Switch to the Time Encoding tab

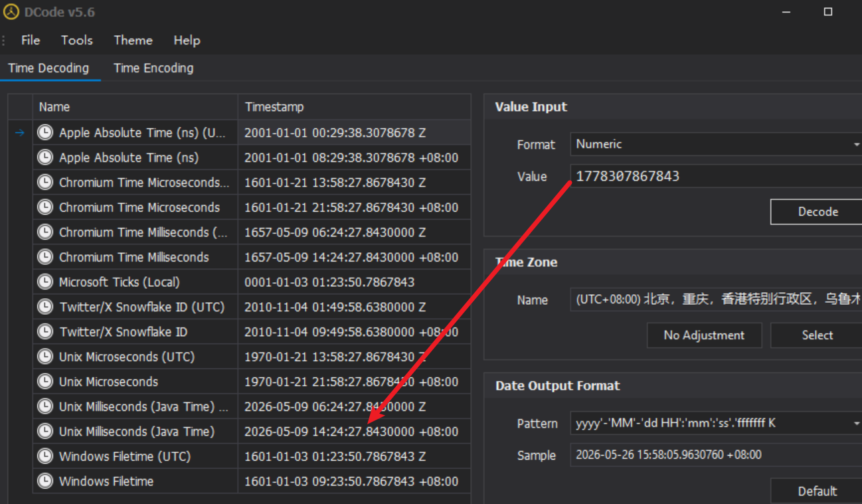tap(153, 68)
